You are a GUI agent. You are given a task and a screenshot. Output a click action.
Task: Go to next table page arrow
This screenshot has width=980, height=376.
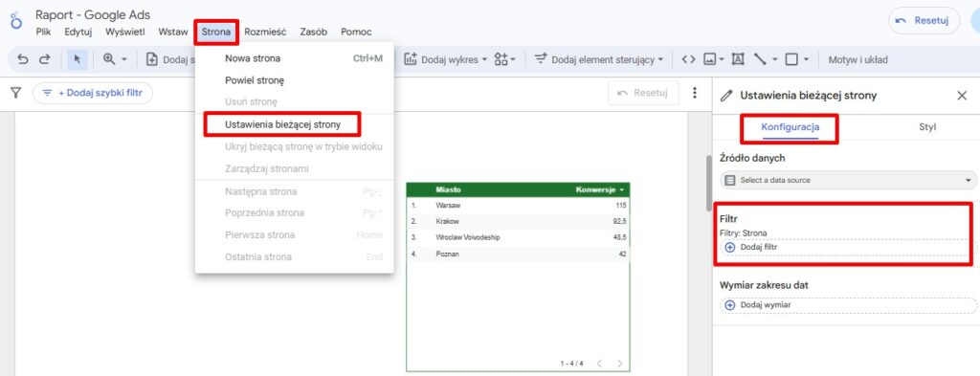[x=619, y=364]
